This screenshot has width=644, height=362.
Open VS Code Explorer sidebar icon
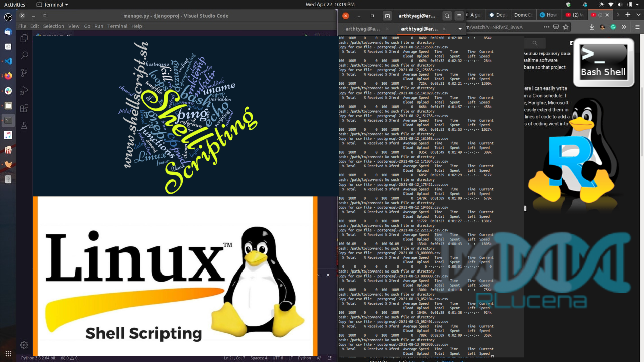point(24,38)
